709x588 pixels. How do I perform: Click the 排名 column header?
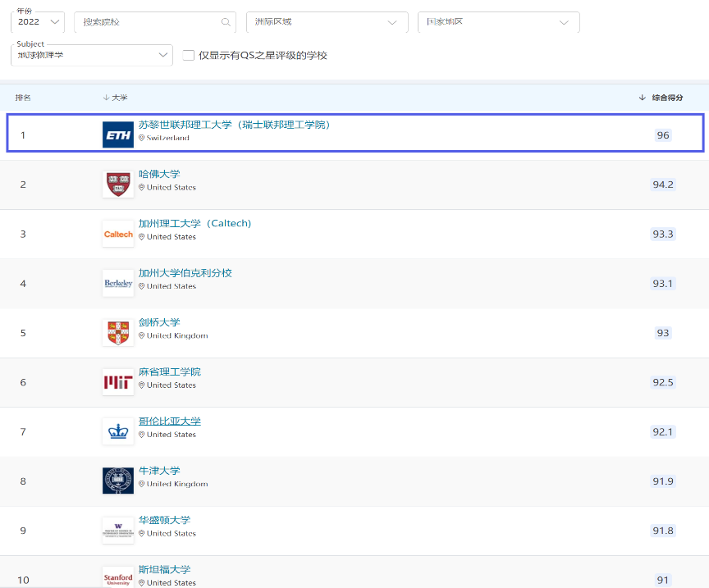click(23, 98)
